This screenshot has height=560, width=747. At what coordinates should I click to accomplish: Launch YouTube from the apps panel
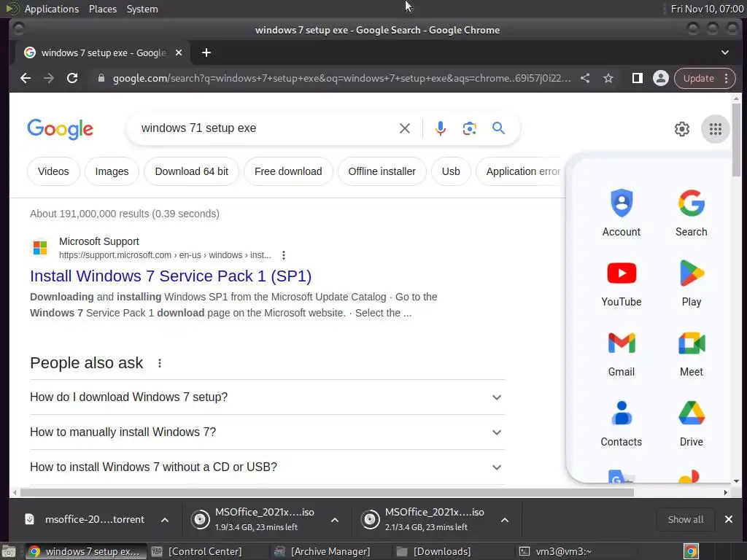pos(622,283)
